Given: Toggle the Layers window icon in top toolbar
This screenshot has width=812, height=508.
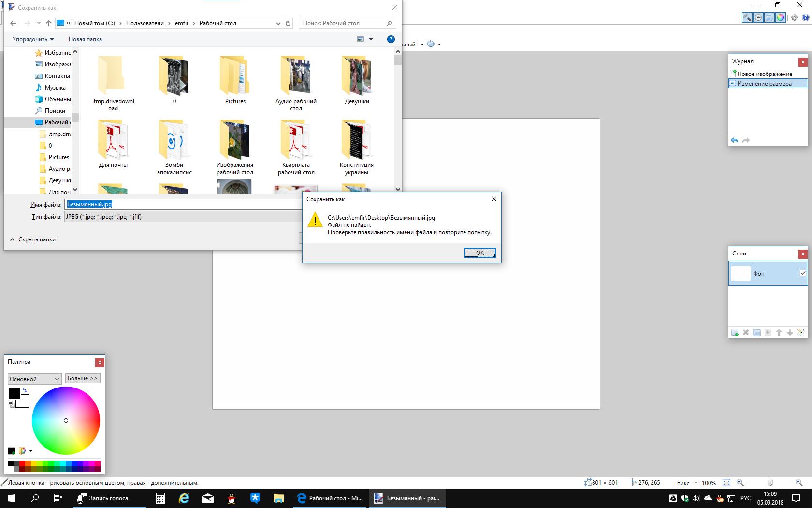Looking at the screenshot, I should point(769,18).
